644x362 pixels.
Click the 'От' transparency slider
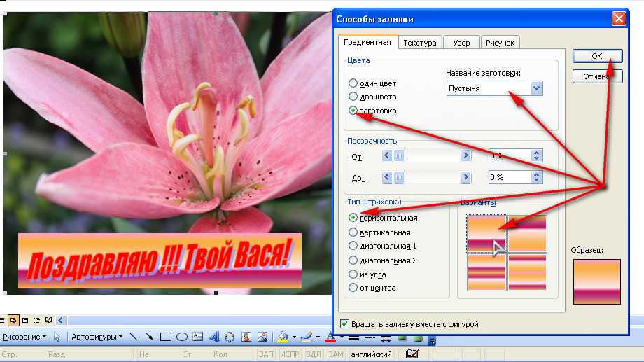tap(426, 156)
